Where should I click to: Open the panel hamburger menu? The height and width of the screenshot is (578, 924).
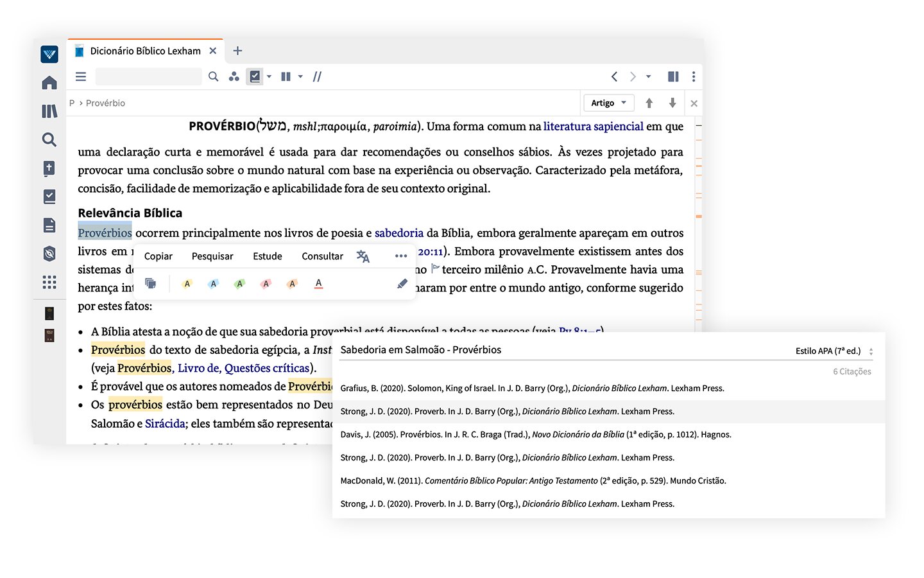(81, 76)
